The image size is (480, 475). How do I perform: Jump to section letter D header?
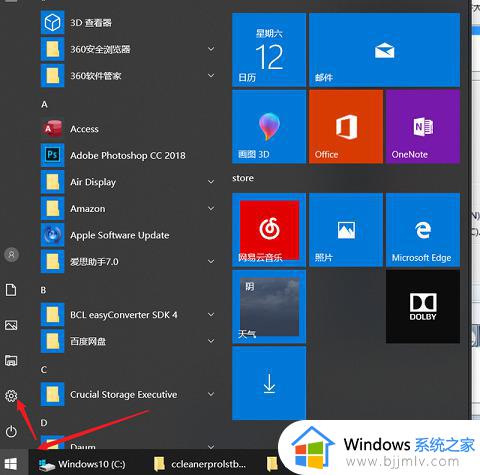[44, 423]
